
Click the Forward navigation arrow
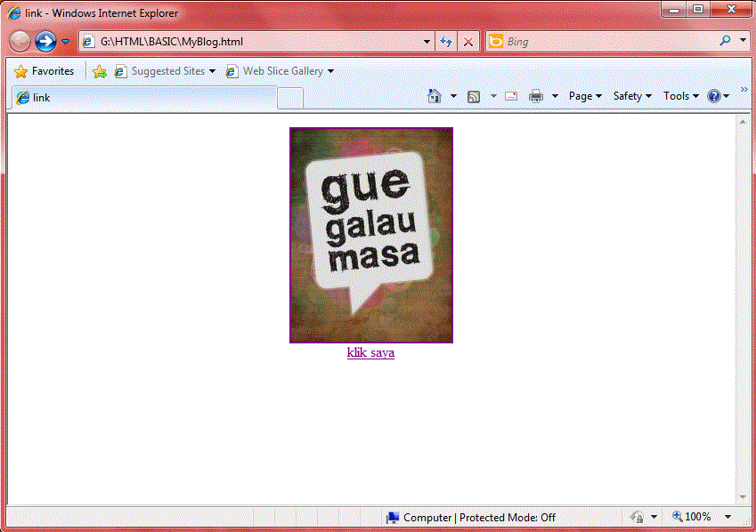[x=45, y=42]
